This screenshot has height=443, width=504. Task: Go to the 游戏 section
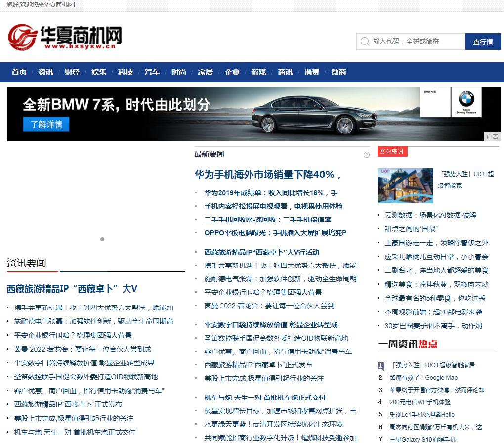259,72
